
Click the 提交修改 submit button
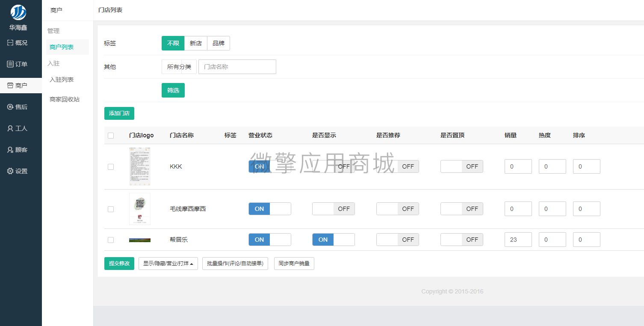click(119, 264)
